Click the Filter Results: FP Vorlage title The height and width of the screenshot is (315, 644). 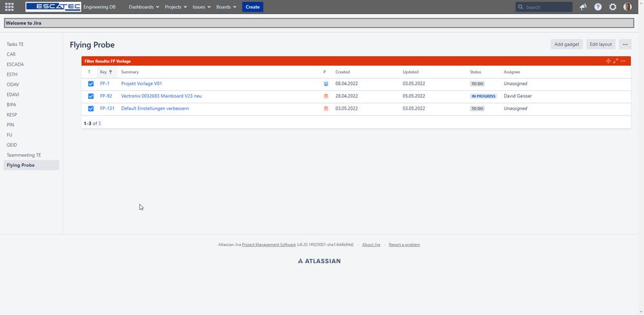pyautogui.click(x=108, y=61)
